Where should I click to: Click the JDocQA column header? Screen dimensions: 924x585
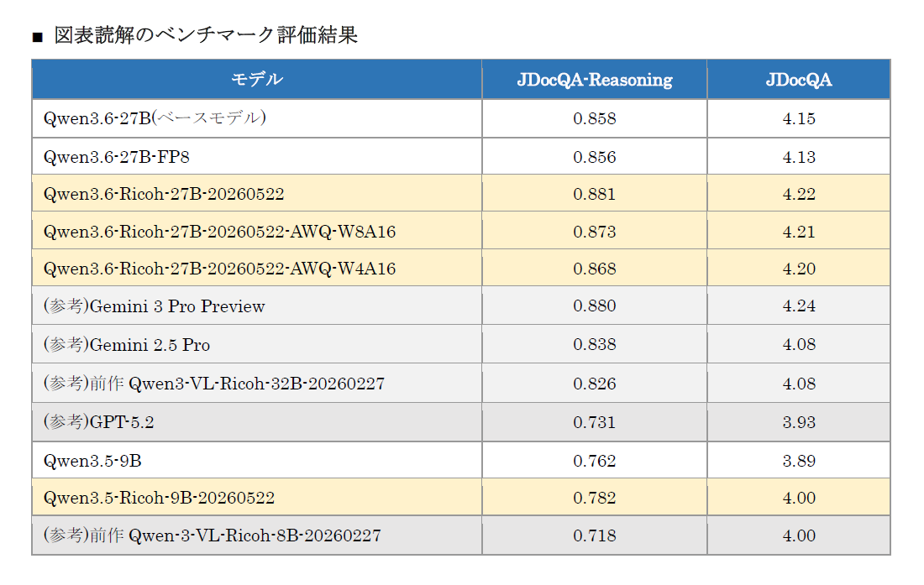coord(799,79)
